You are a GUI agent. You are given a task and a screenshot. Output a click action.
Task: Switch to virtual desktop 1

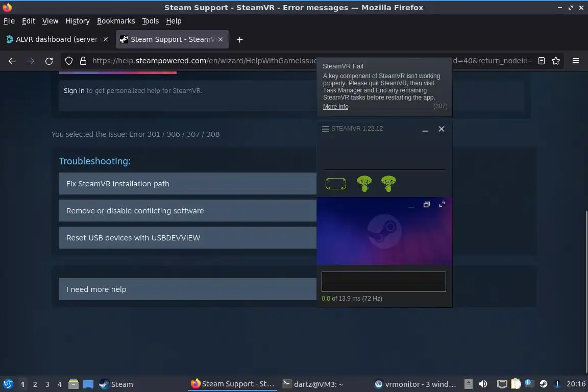tap(23, 384)
